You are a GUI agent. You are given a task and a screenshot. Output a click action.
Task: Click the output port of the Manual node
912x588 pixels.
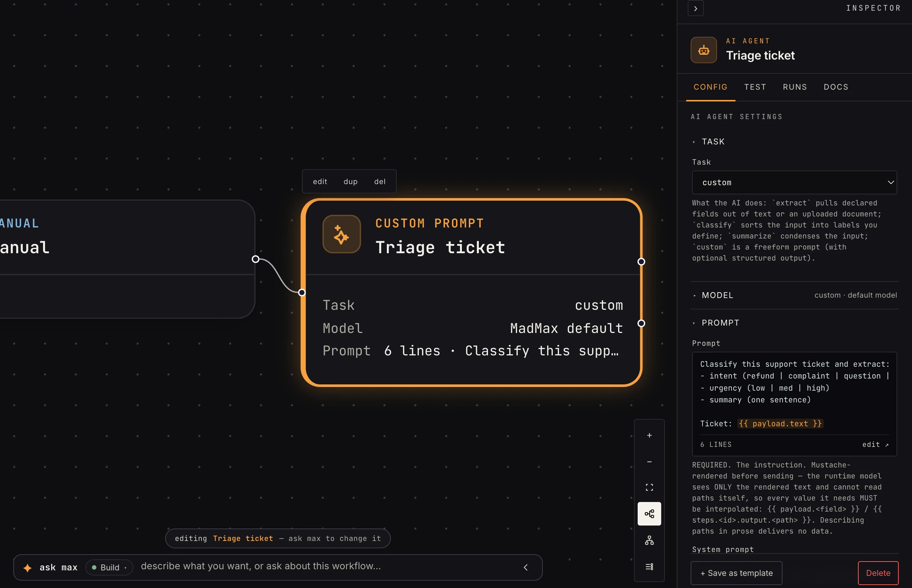coord(256,259)
